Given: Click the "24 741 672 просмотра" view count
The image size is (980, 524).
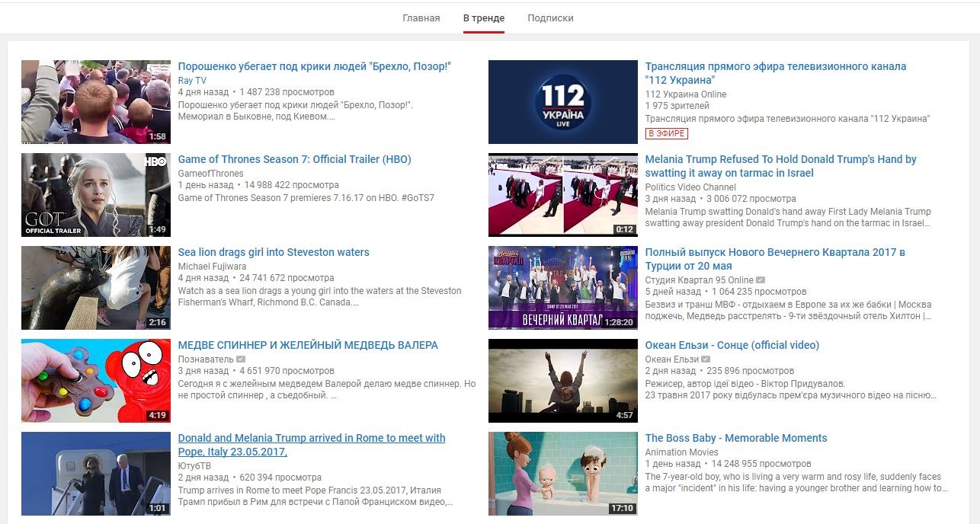Looking at the screenshot, I should [287, 278].
